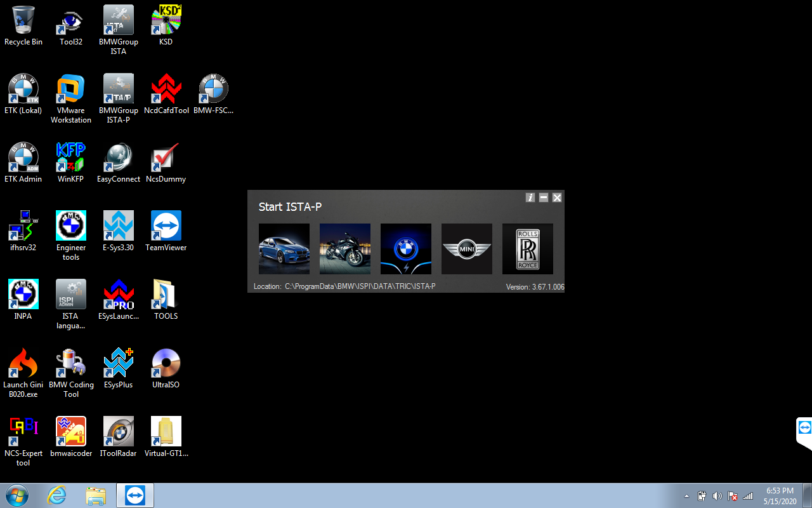The image size is (812, 508).
Task: Select the ISTA language desktop icon
Action: 71,304
